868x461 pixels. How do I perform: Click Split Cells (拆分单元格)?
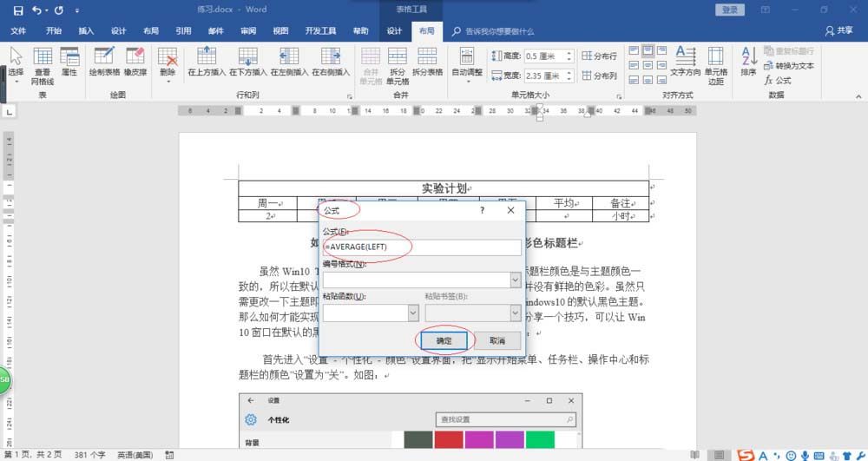(x=398, y=66)
